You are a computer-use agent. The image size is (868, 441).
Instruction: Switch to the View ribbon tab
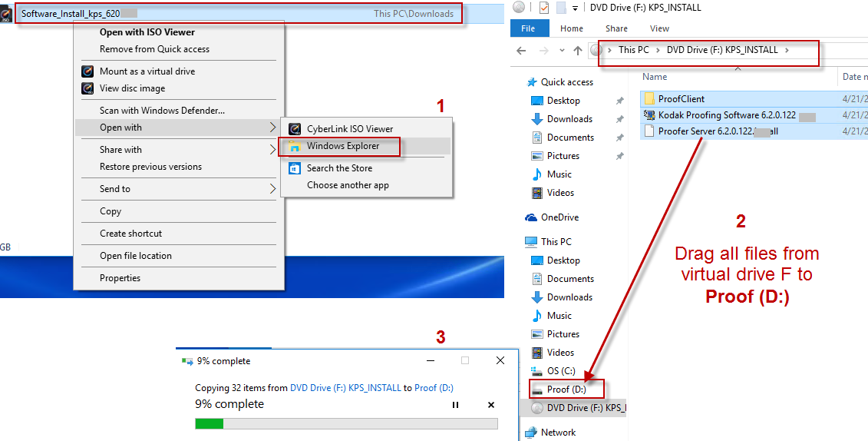click(x=659, y=28)
